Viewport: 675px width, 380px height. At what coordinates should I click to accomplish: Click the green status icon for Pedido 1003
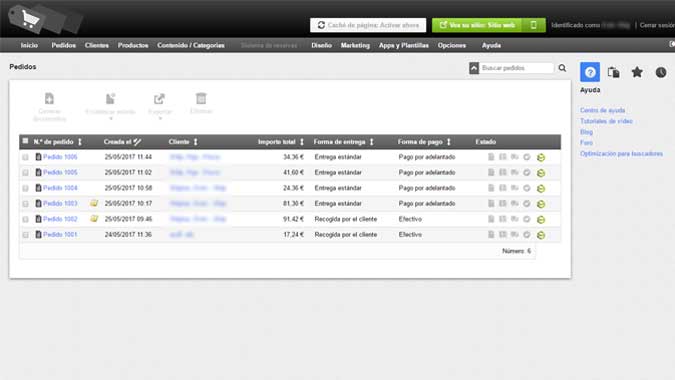tap(541, 204)
